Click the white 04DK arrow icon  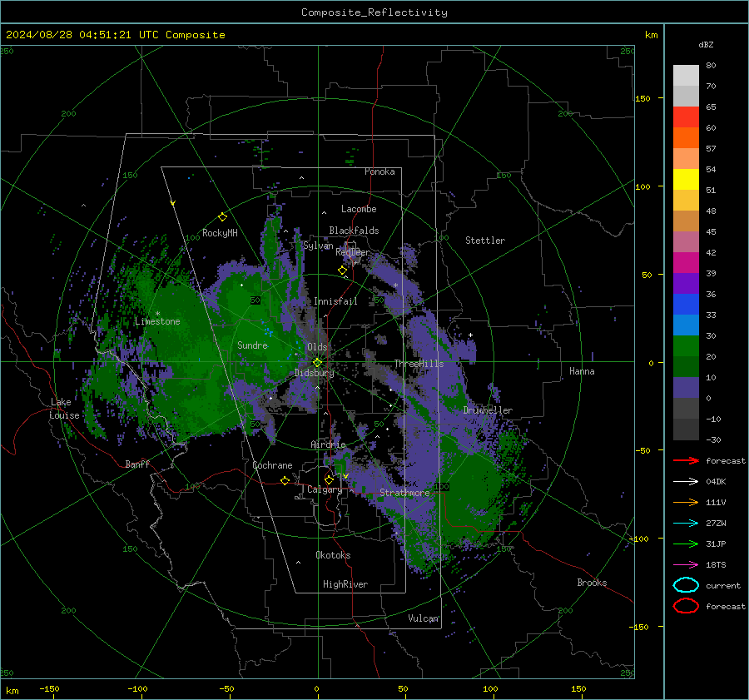pyautogui.click(x=686, y=482)
